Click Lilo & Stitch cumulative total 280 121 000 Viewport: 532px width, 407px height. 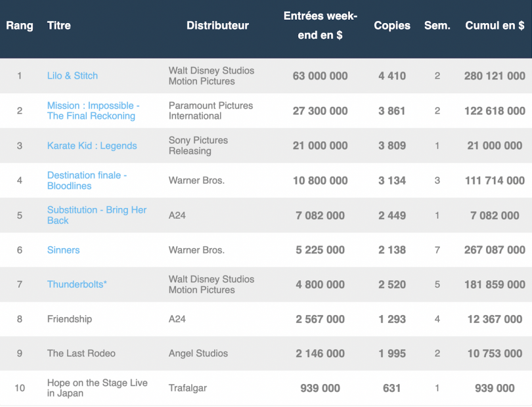(x=495, y=75)
